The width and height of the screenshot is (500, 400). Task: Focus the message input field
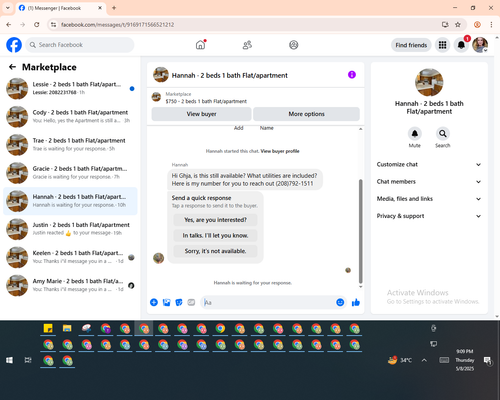point(268,302)
